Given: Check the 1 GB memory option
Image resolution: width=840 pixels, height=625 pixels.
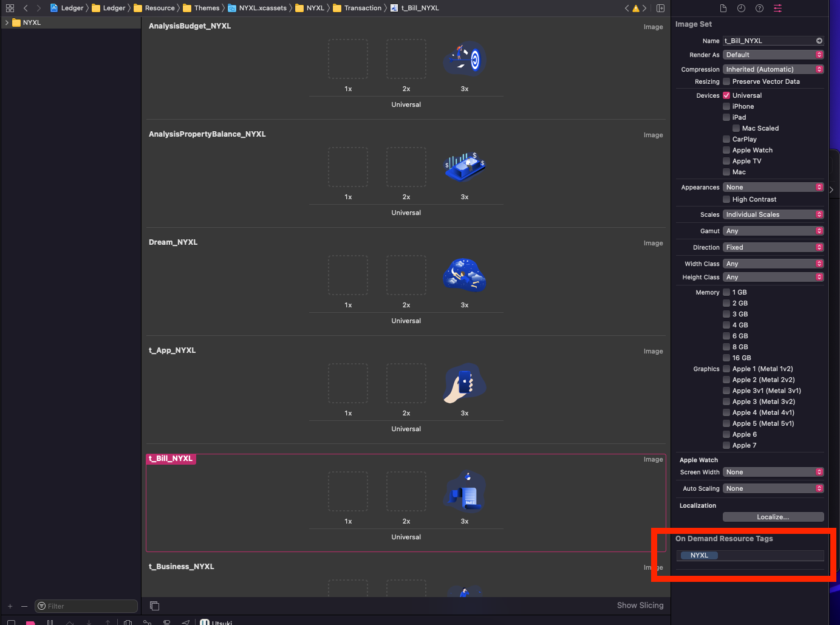Looking at the screenshot, I should point(726,292).
